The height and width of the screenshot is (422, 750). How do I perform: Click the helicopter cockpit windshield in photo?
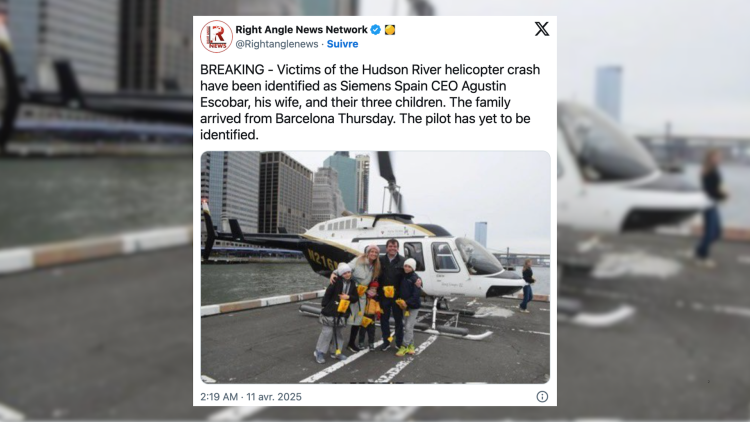click(478, 256)
